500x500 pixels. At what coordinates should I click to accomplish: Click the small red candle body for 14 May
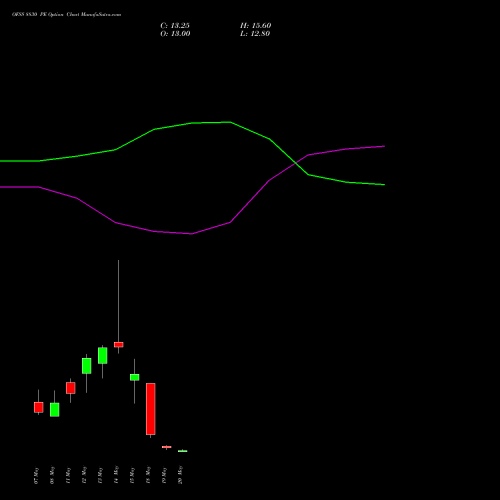(119, 345)
